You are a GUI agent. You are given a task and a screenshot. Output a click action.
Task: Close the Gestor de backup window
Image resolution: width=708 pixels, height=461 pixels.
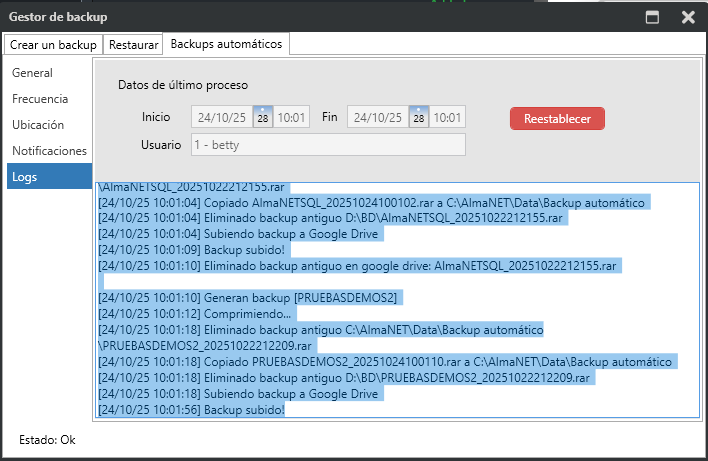pos(688,17)
